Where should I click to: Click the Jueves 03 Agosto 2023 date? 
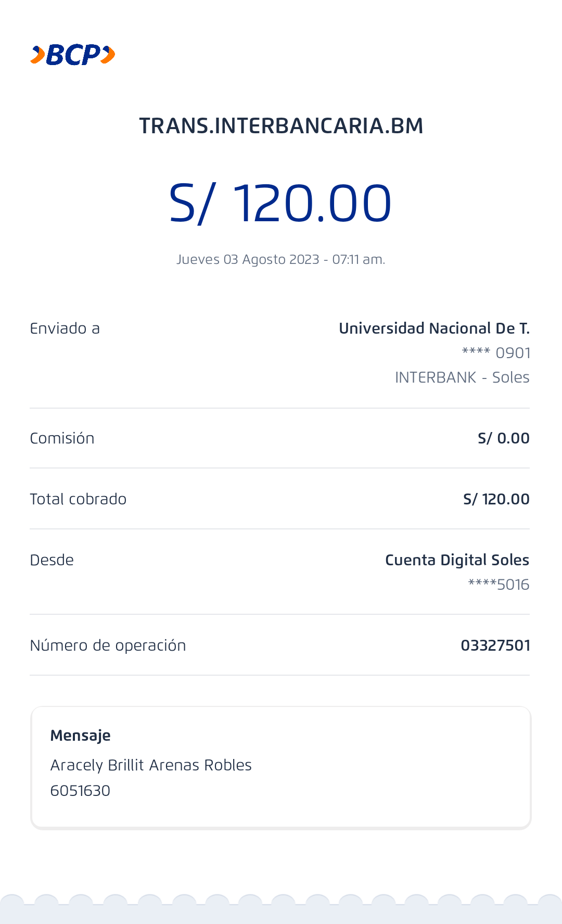click(280, 259)
